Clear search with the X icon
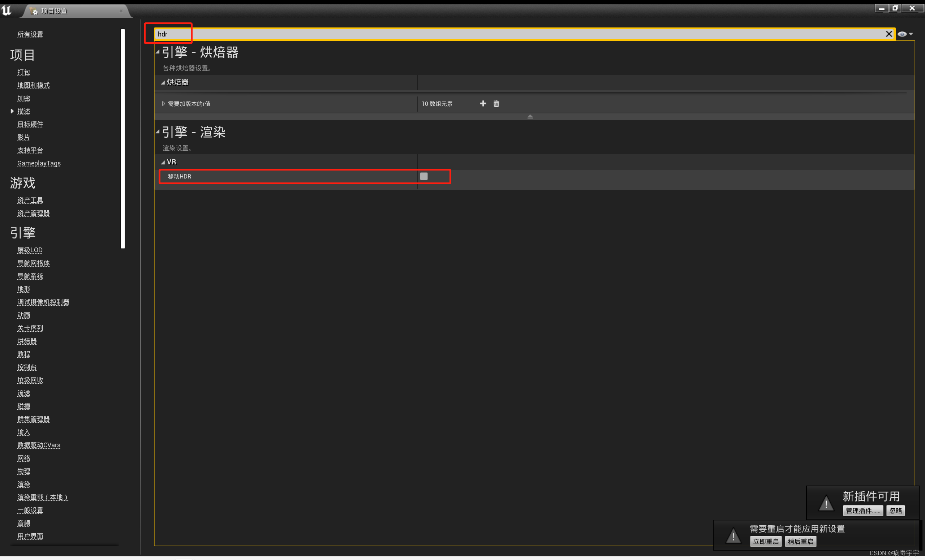 coord(888,34)
